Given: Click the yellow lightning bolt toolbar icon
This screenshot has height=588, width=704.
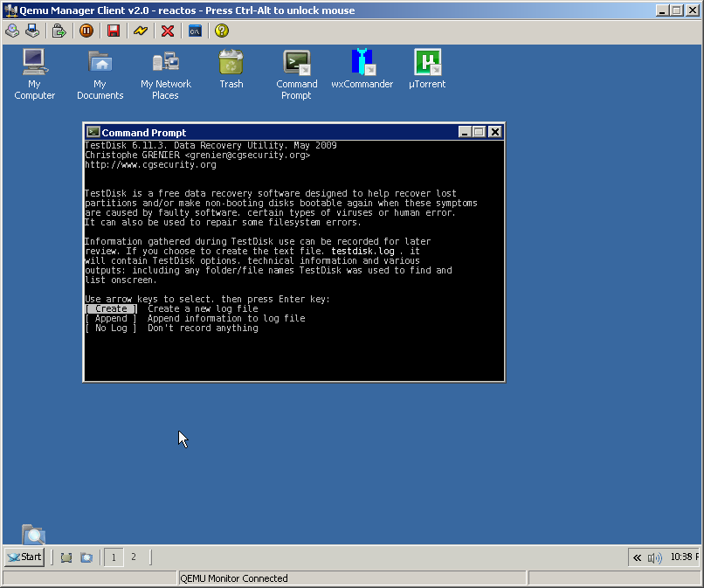Looking at the screenshot, I should (x=140, y=31).
